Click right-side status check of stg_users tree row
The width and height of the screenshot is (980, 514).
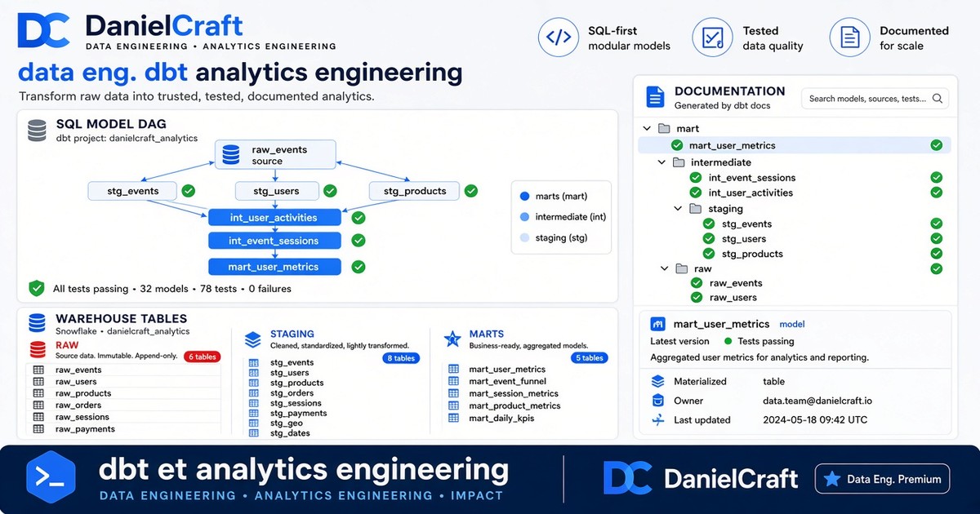pos(937,239)
